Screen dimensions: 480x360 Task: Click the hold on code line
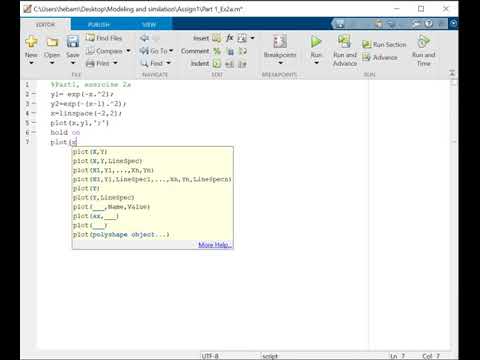65,133
